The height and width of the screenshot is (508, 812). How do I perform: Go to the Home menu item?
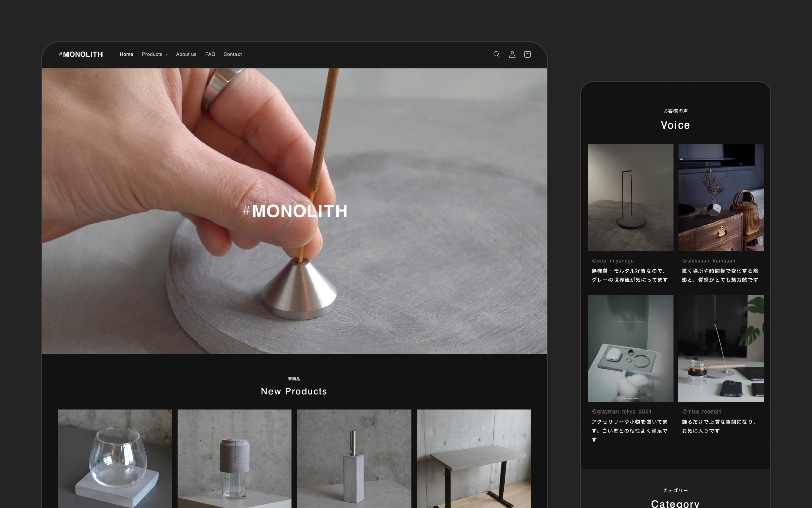pos(126,54)
